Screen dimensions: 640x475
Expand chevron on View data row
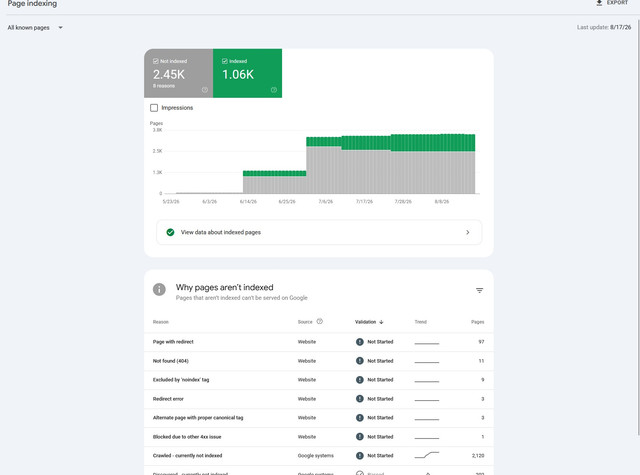pos(468,232)
